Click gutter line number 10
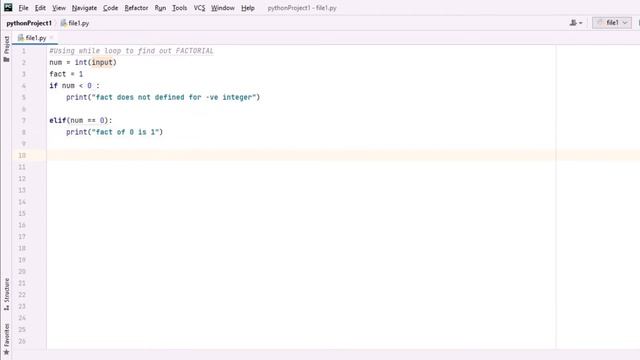 click(x=22, y=155)
